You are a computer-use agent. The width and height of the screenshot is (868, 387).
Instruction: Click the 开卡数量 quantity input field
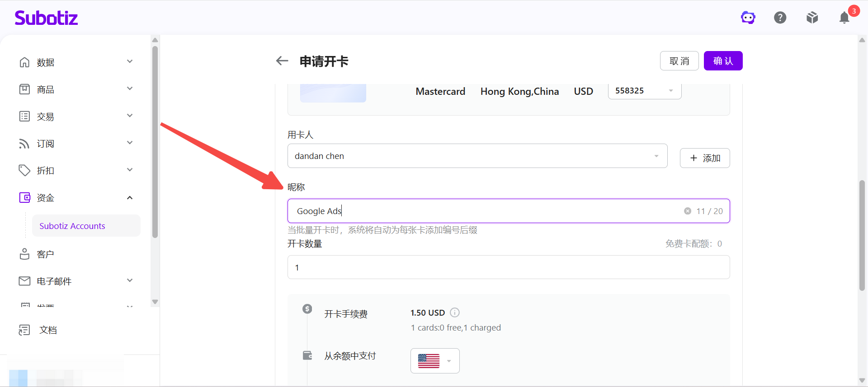[x=509, y=267]
